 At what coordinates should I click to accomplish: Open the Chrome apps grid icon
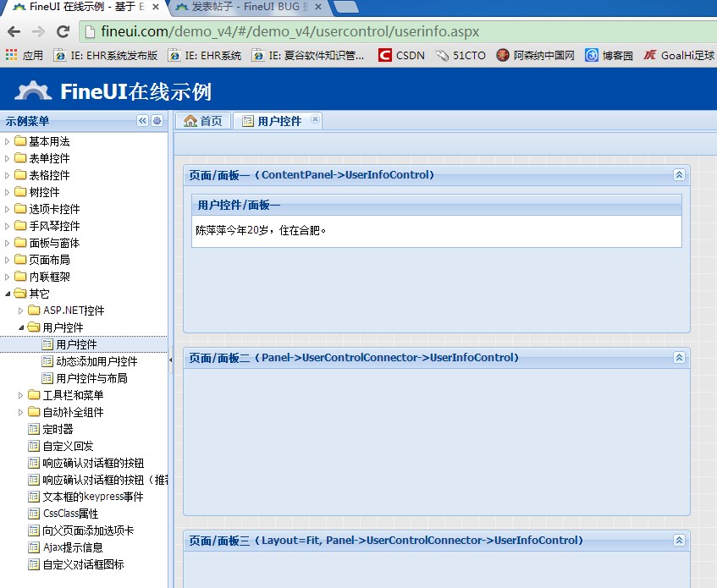click(12, 55)
